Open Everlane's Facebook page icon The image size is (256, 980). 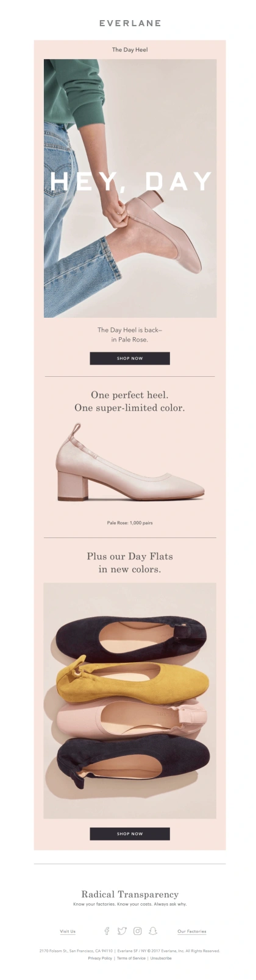pyautogui.click(x=107, y=931)
